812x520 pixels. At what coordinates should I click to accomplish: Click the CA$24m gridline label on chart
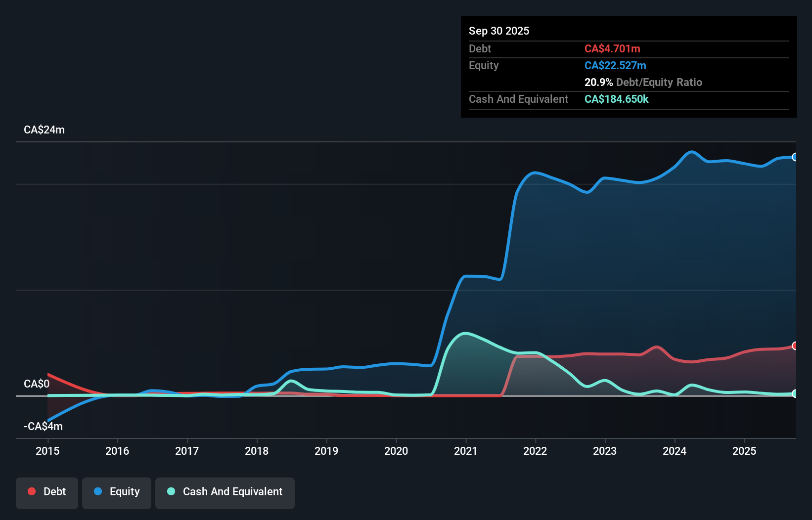coord(45,130)
